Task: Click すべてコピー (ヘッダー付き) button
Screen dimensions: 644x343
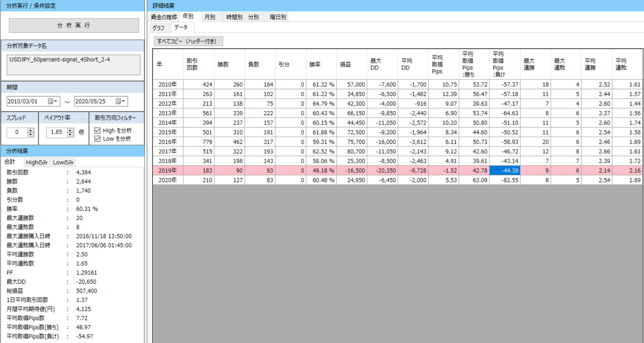Action: point(188,41)
